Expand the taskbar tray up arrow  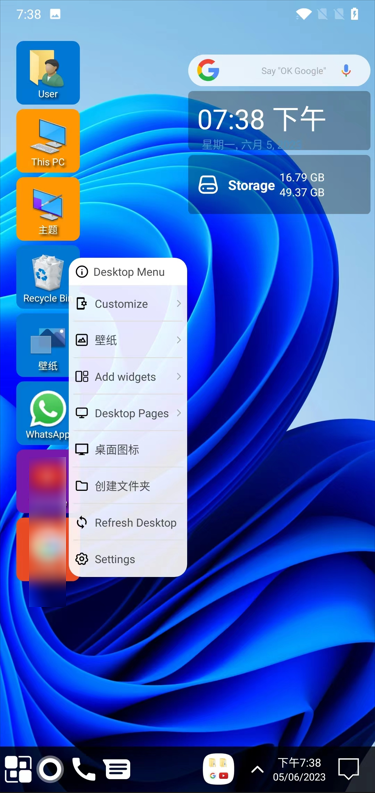pyautogui.click(x=257, y=770)
